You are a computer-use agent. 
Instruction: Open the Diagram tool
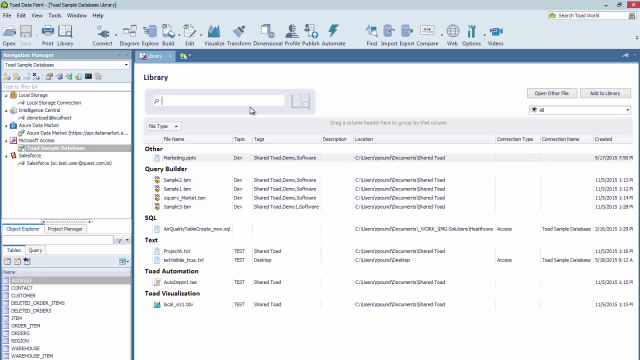(x=129, y=35)
